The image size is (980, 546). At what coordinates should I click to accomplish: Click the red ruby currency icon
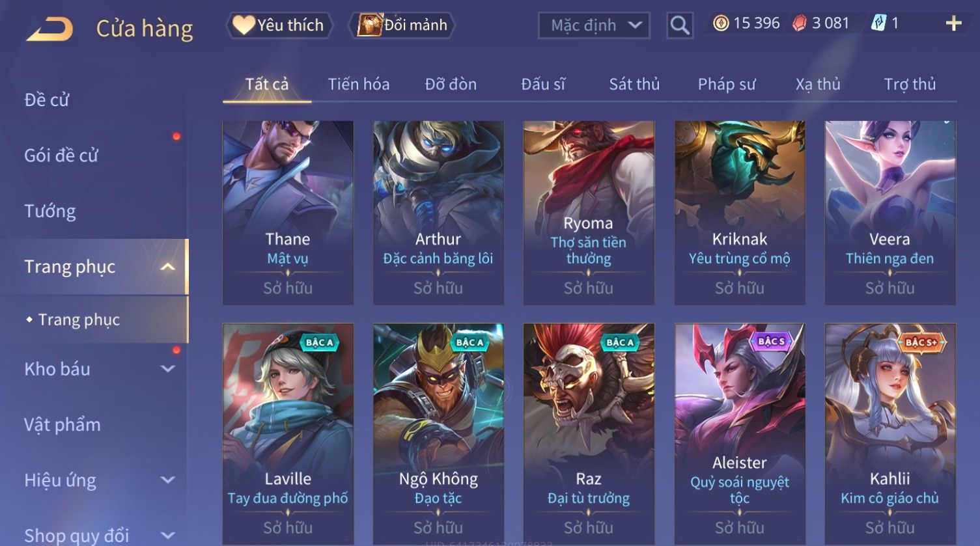pos(799,23)
